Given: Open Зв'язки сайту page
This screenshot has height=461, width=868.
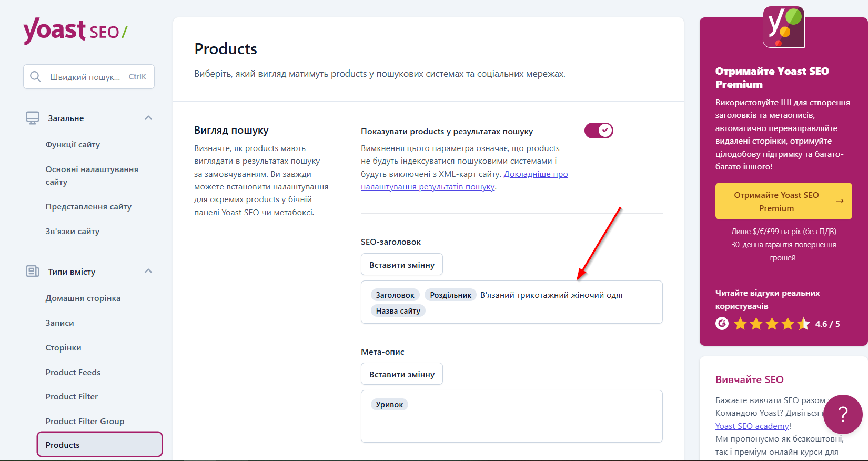Looking at the screenshot, I should [73, 232].
